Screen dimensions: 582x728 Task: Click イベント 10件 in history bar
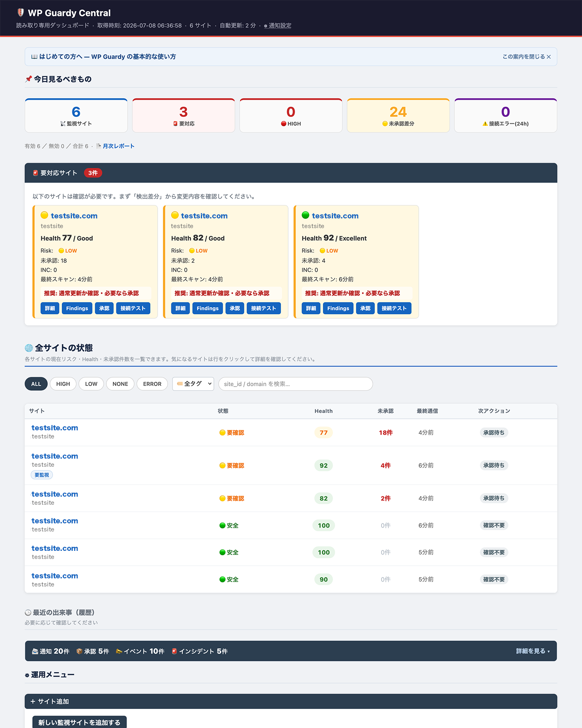pos(140,651)
